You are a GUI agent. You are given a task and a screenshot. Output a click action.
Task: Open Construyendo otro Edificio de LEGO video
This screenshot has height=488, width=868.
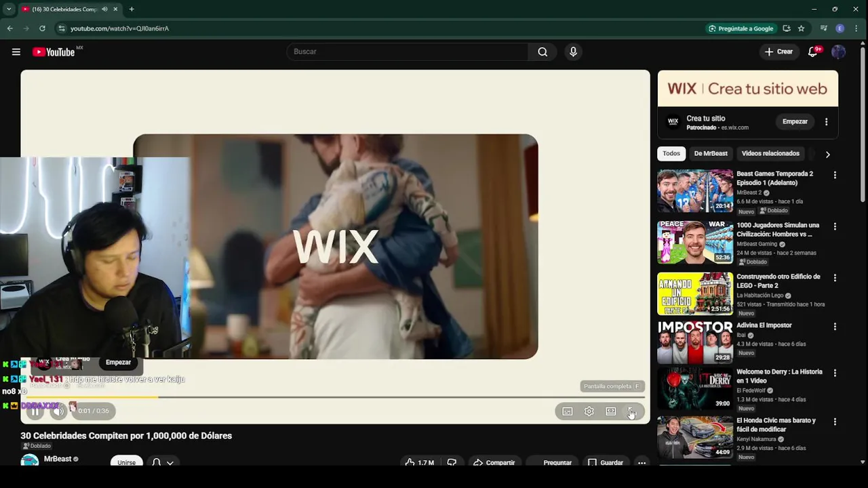pyautogui.click(x=695, y=294)
